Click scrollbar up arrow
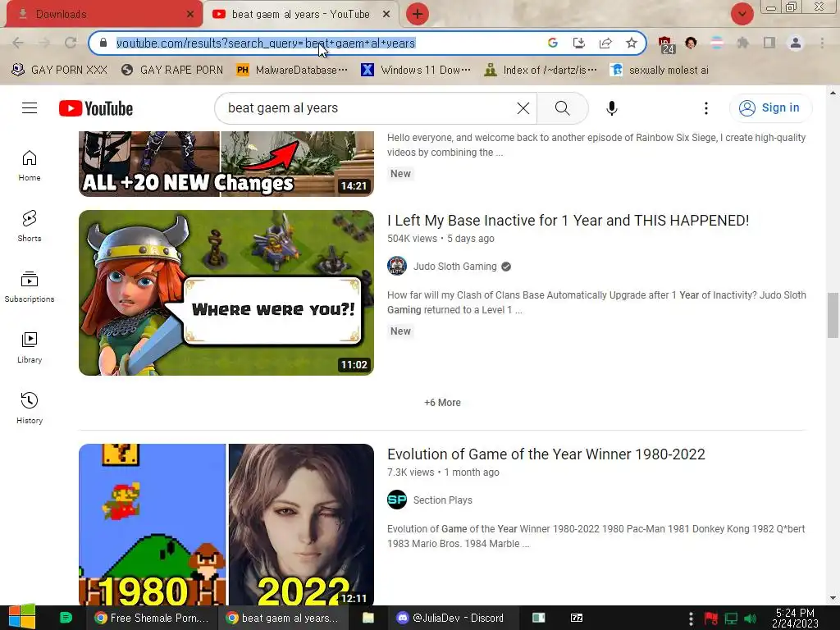The width and height of the screenshot is (840, 630). click(x=833, y=92)
